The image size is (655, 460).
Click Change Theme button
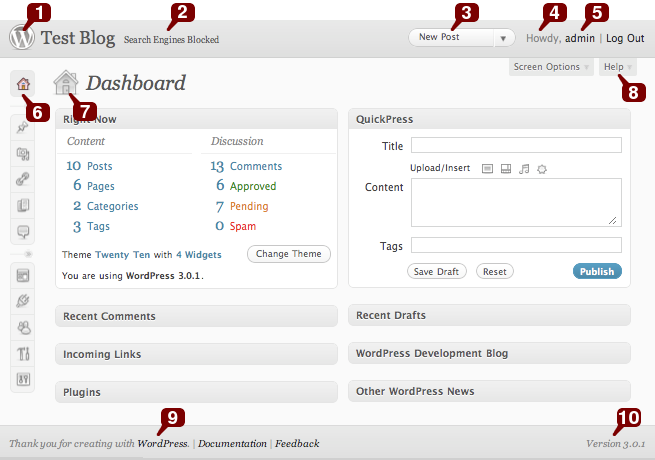click(289, 254)
